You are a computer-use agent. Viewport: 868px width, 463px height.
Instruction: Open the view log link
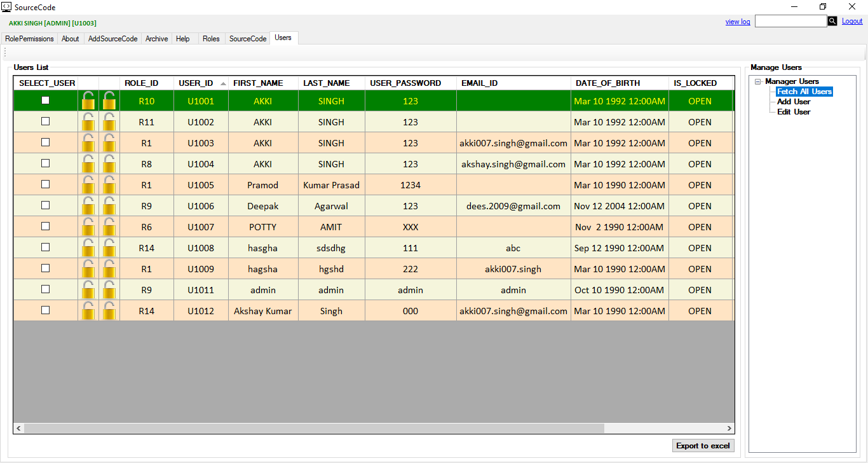(738, 22)
